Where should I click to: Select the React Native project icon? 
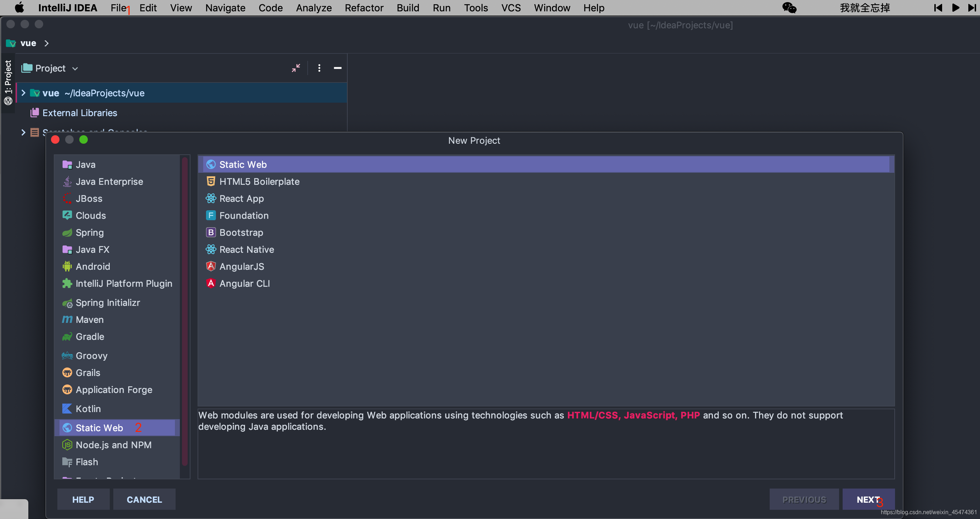(x=211, y=249)
